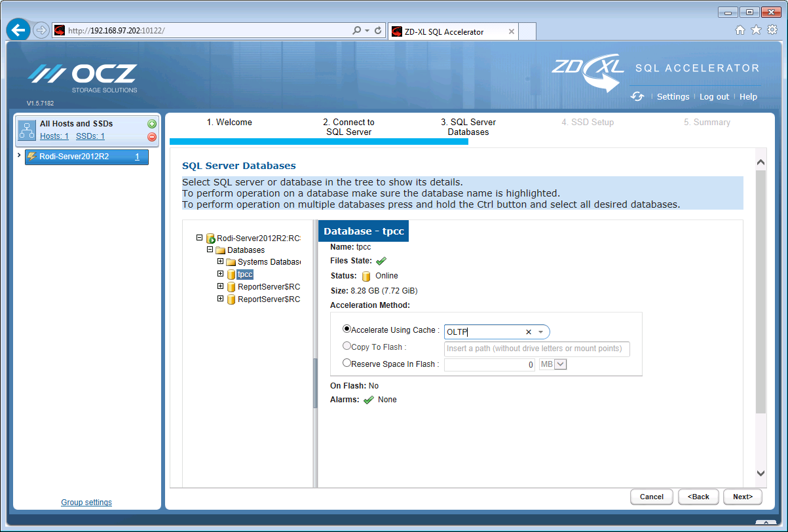Click the refresh arrows icon beside Settings
Image resolution: width=788 pixels, height=532 pixels.
637,96
